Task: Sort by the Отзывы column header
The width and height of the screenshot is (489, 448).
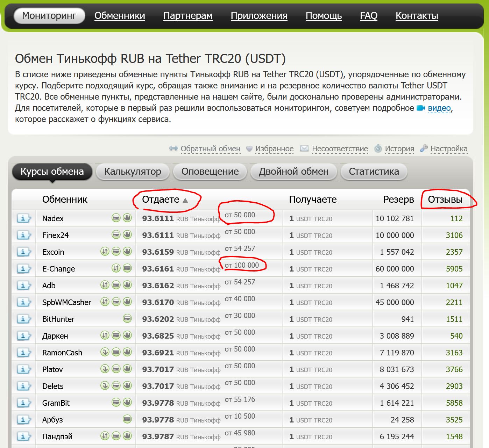Action: coord(445,200)
